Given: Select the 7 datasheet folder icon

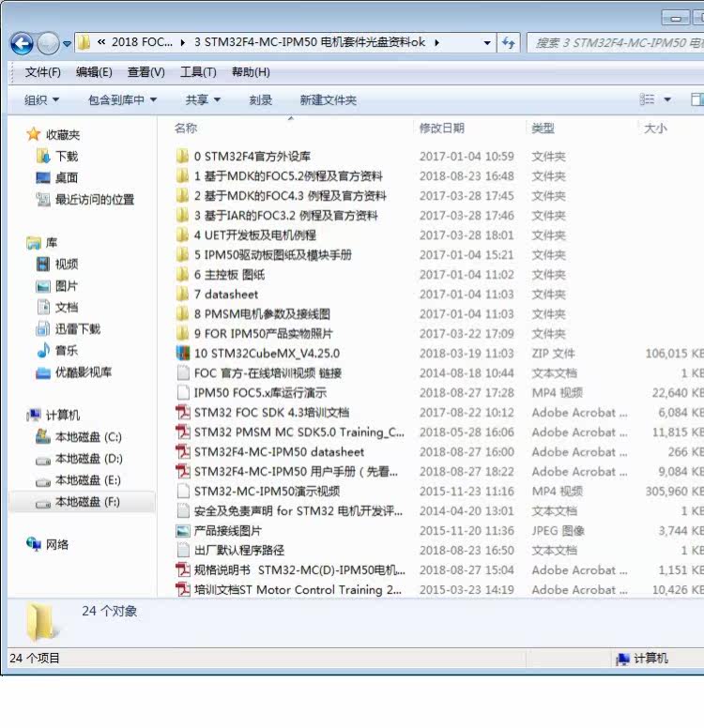Looking at the screenshot, I should click(x=183, y=294).
